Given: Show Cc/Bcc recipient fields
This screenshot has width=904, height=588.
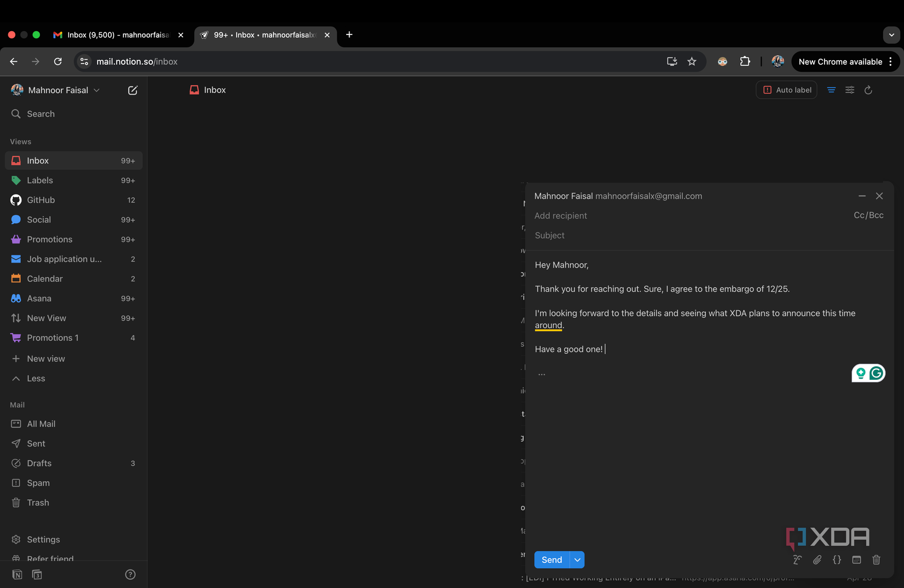Looking at the screenshot, I should point(868,215).
